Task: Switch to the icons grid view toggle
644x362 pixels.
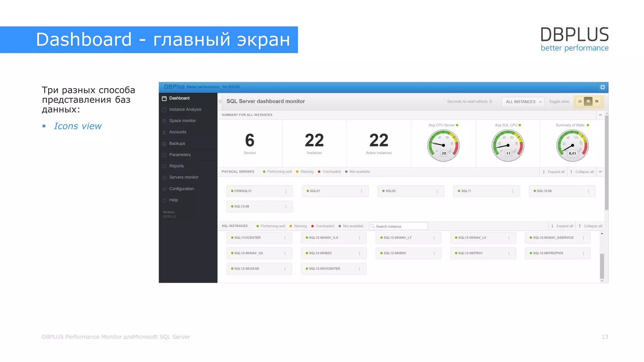Action: pyautogui.click(x=588, y=101)
